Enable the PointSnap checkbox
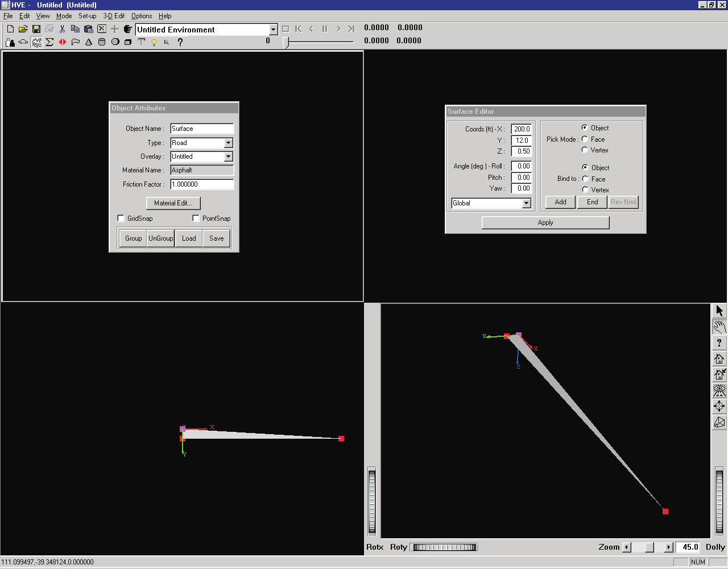 pos(196,218)
